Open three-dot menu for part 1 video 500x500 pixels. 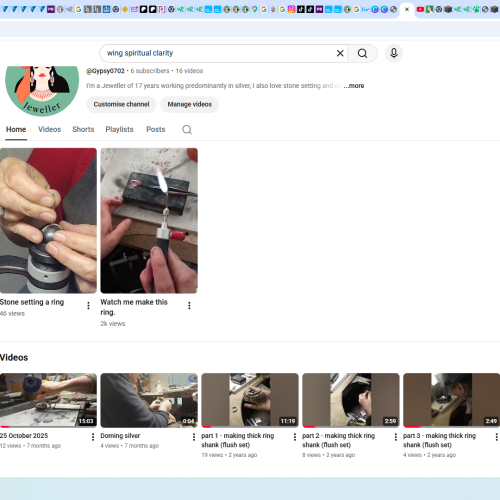(x=295, y=437)
